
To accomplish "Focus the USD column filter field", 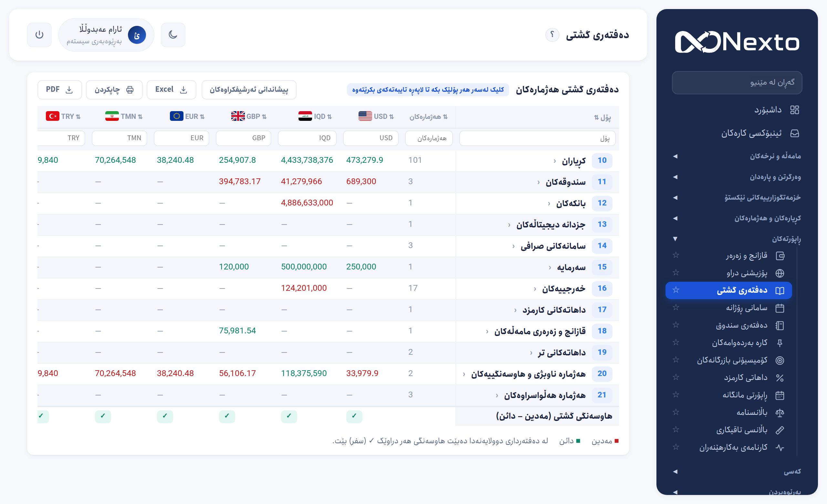I will (371, 138).
